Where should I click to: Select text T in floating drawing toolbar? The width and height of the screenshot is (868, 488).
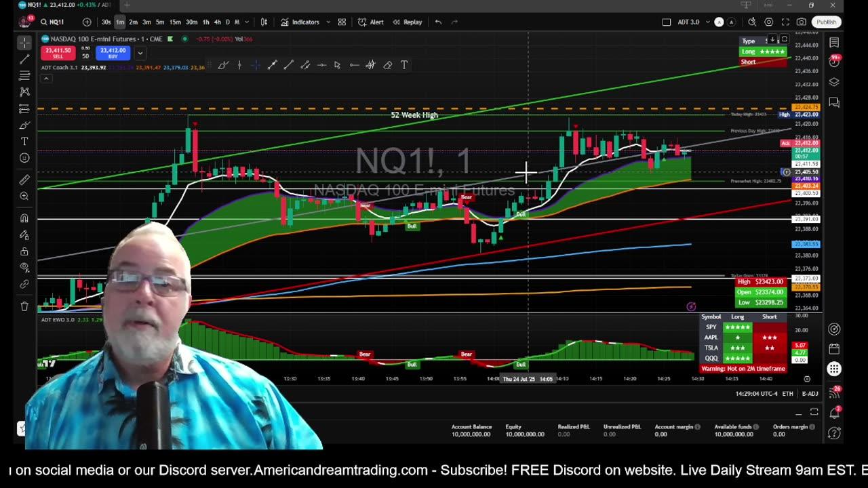click(x=404, y=65)
